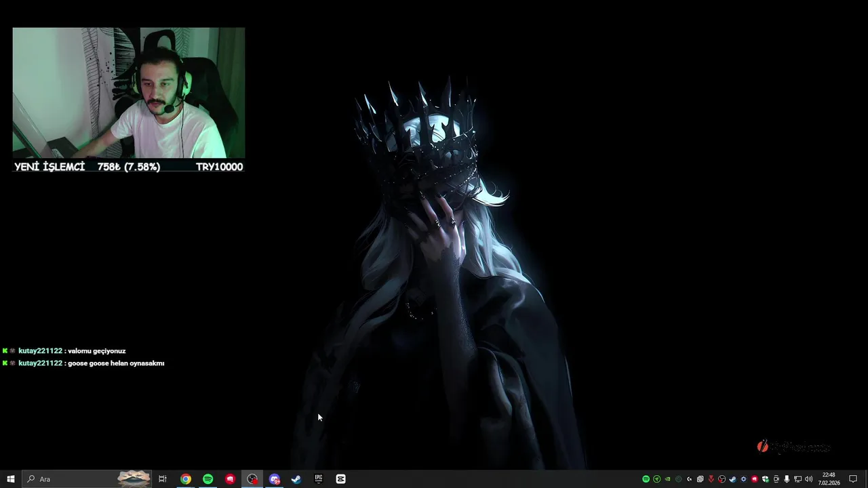Open network status tray icon
Viewport: 868px width, 488px height.
click(797, 479)
